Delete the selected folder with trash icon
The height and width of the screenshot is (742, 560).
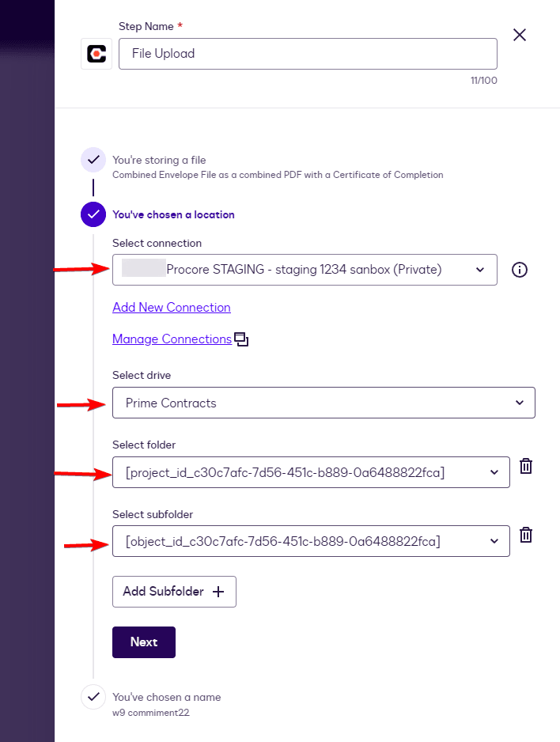point(525,466)
